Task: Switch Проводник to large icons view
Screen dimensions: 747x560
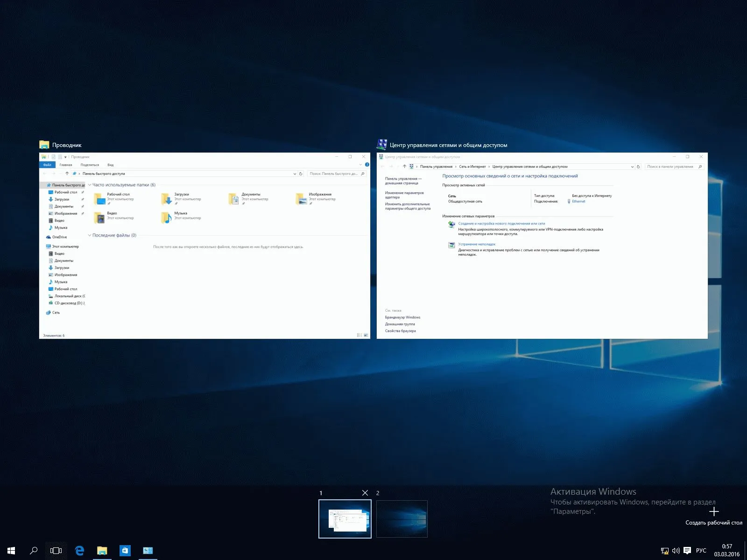Action: click(366, 335)
